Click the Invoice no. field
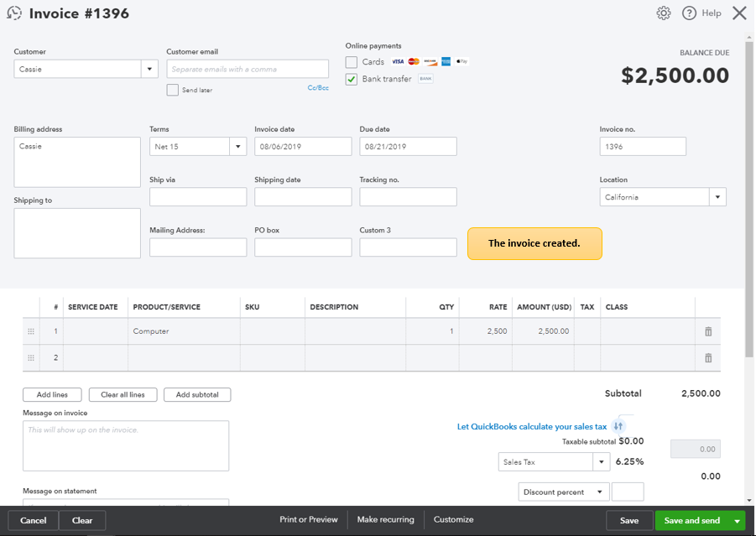Image resolution: width=756 pixels, height=536 pixels. [643, 147]
